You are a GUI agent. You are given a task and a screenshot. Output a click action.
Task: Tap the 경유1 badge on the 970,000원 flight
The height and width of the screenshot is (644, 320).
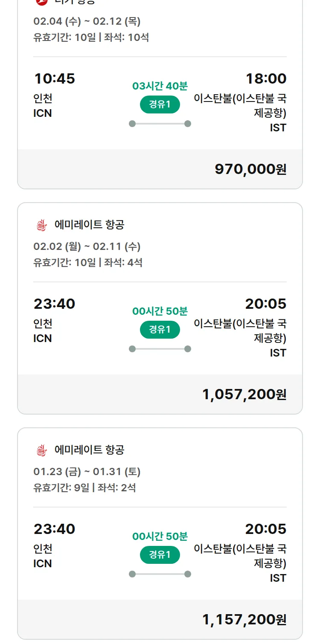point(160,105)
